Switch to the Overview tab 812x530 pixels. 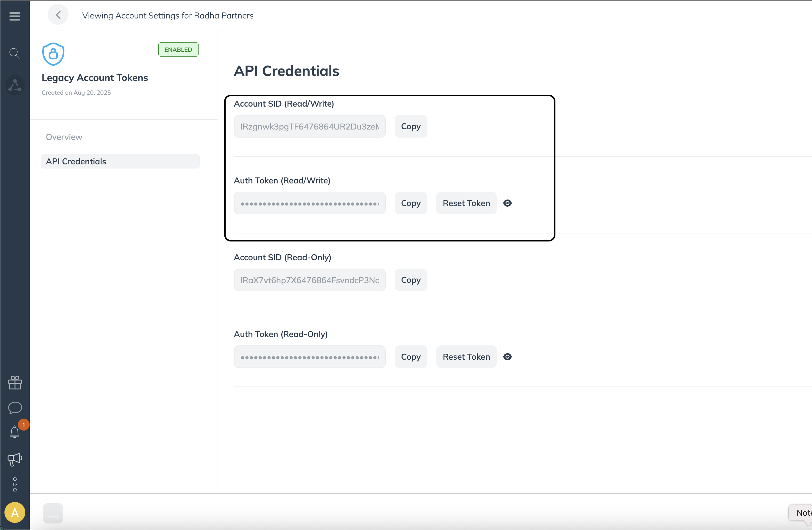pyautogui.click(x=64, y=137)
